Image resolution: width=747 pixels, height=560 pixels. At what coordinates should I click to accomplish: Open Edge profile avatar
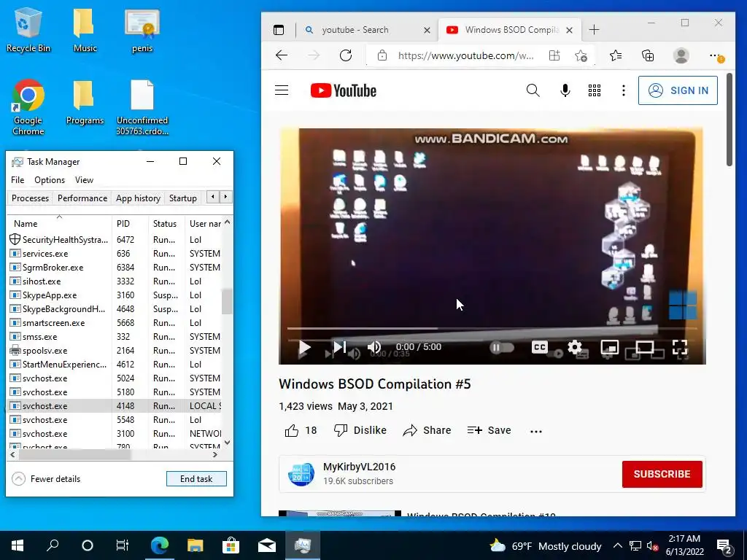point(681,55)
